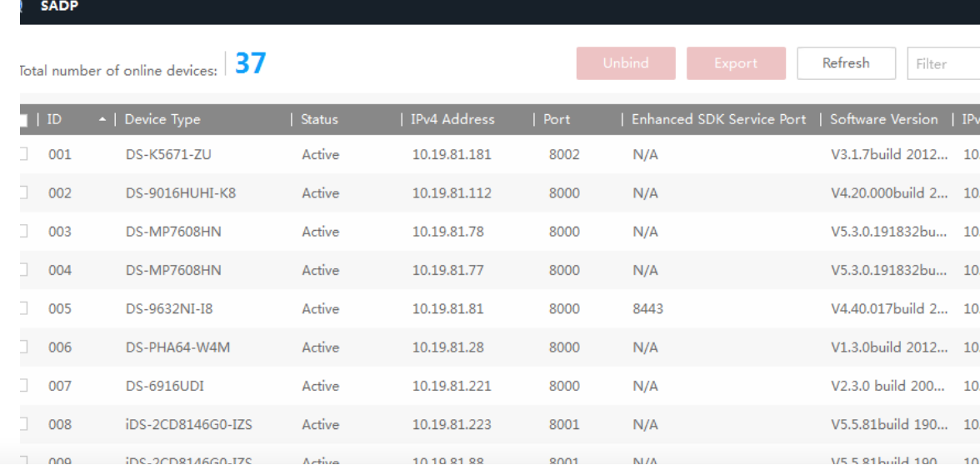The image size is (980, 475).
Task: Click port value 8002
Action: click(x=564, y=154)
